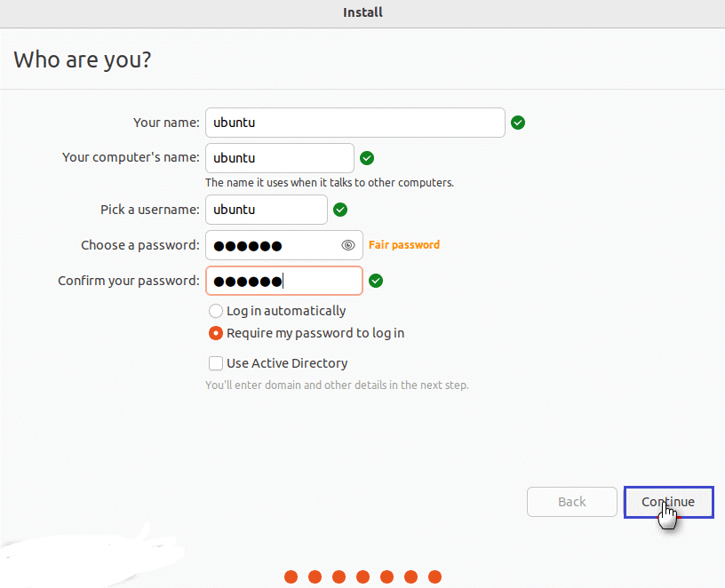Click the Fair password strength label
Screen dimensions: 725x588
(403, 245)
